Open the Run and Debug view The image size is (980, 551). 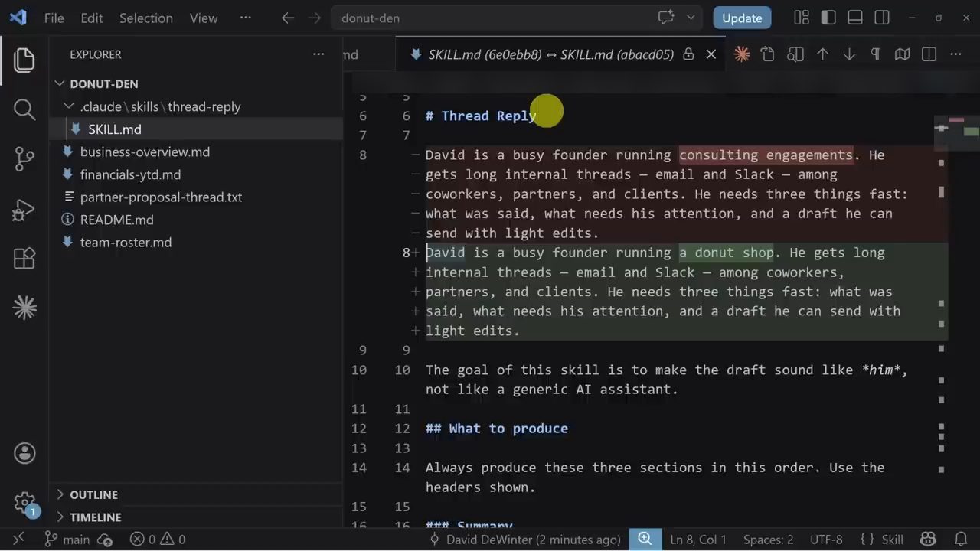click(x=24, y=209)
